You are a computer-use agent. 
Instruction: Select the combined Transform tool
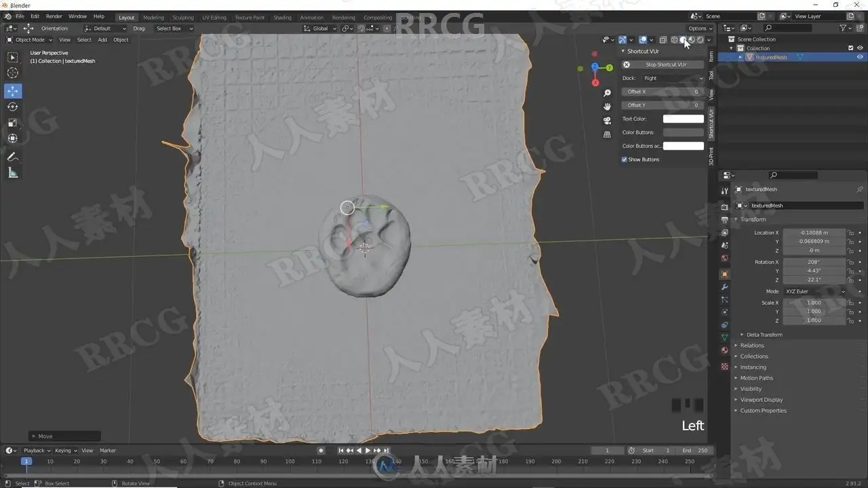click(x=13, y=138)
